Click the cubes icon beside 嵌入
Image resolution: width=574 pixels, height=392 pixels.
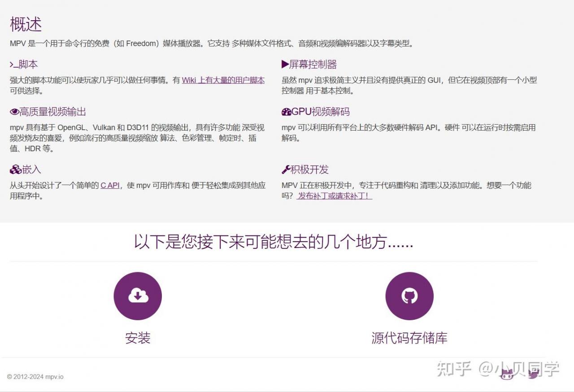[16, 170]
